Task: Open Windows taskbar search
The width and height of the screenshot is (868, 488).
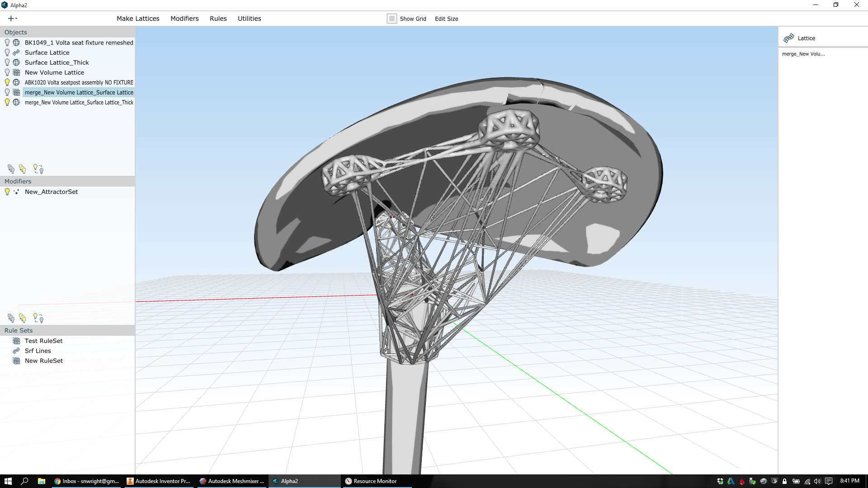Action: coord(24,481)
